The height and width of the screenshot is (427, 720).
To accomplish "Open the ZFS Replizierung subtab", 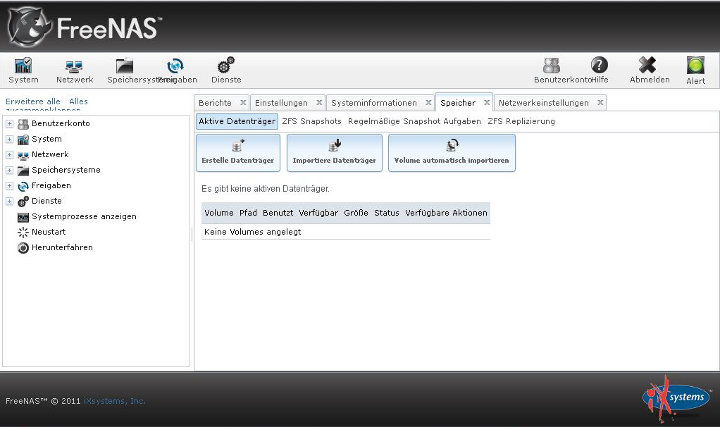I will (521, 121).
